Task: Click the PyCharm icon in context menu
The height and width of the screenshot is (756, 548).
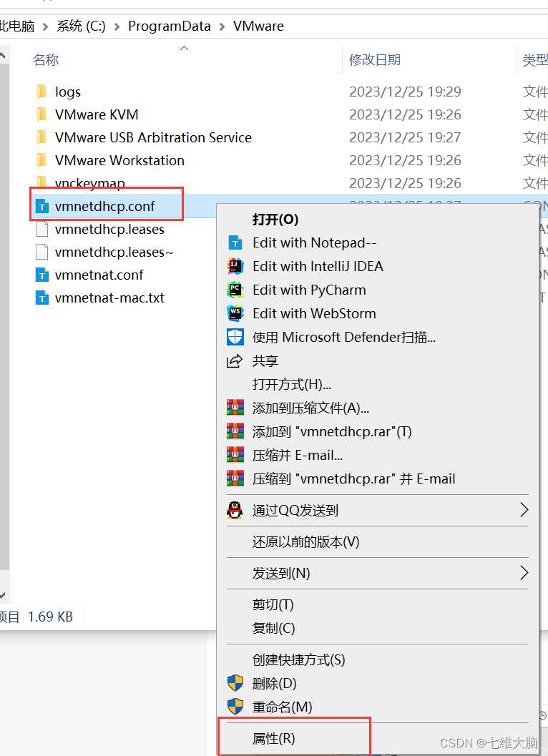Action: point(235,290)
